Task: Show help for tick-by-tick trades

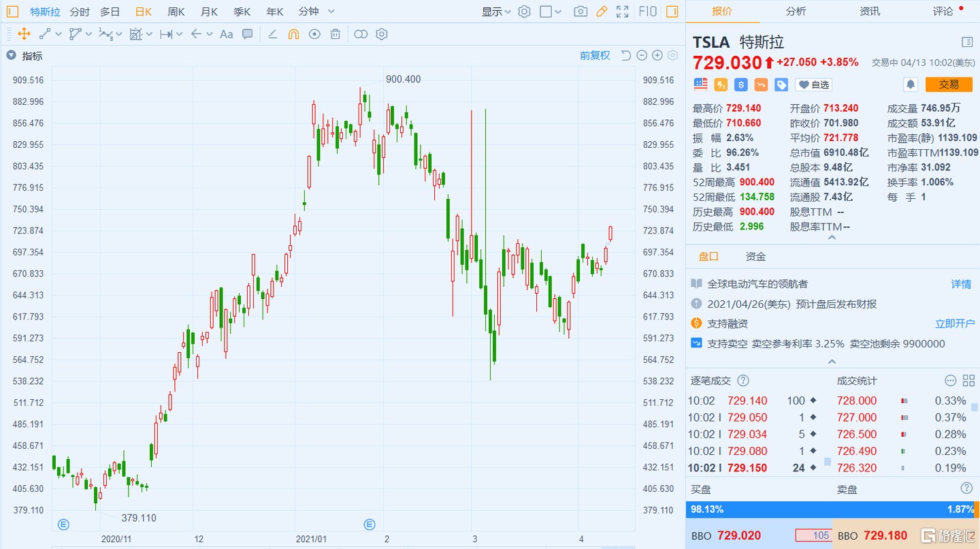Action: click(743, 381)
